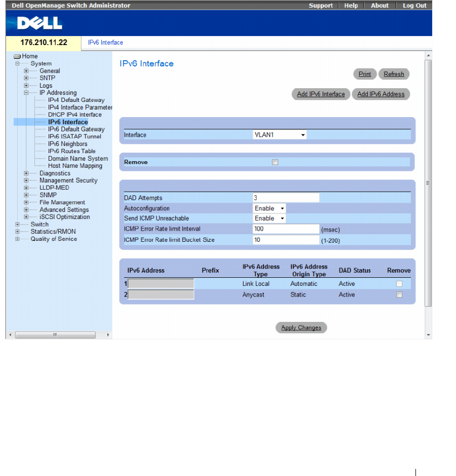Click sidebar scroll left arrow
The height and width of the screenshot is (476, 456).
click(x=10, y=335)
